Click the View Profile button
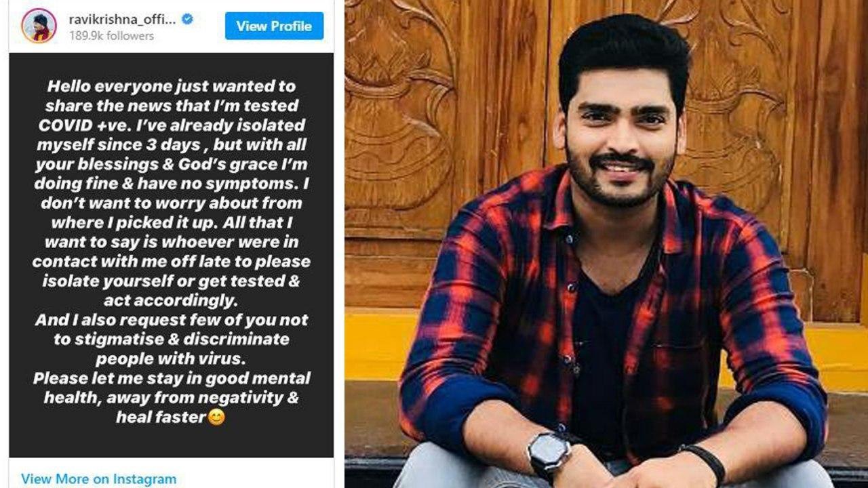The width and height of the screenshot is (868, 488). [x=274, y=26]
